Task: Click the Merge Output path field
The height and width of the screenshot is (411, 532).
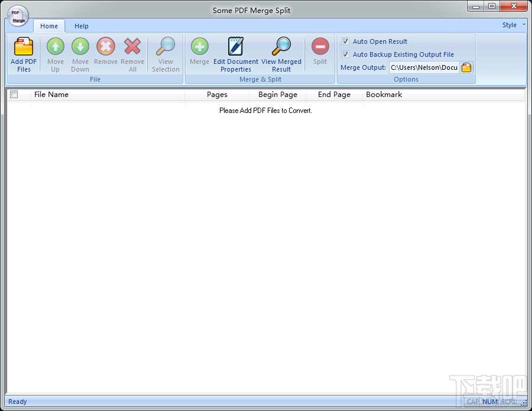Action: pos(424,67)
